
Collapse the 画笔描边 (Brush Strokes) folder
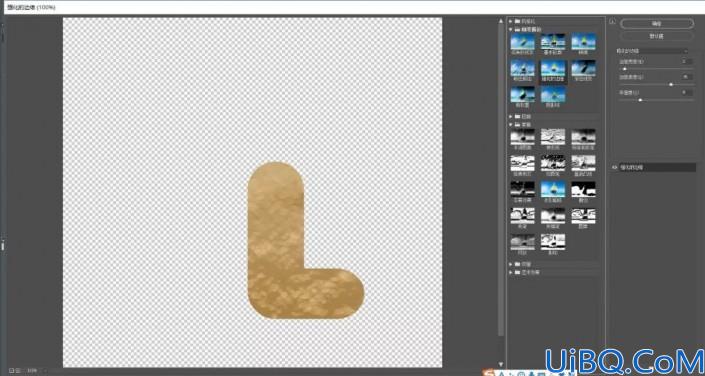click(511, 29)
